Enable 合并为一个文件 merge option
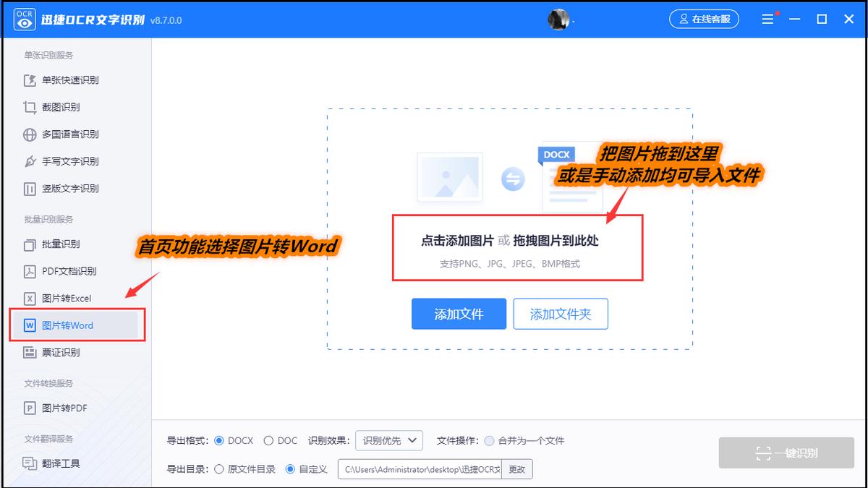This screenshot has width=868, height=488. pos(491,440)
